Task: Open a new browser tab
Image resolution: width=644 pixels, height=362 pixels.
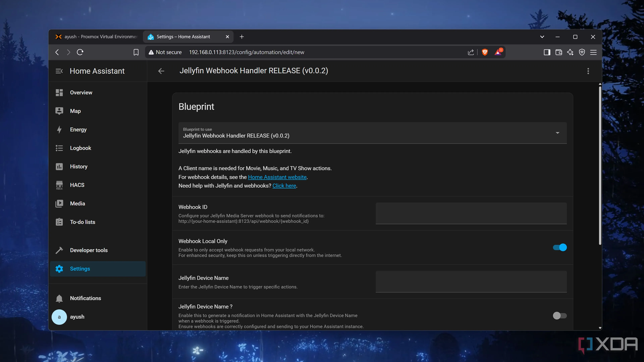Action: (x=241, y=37)
